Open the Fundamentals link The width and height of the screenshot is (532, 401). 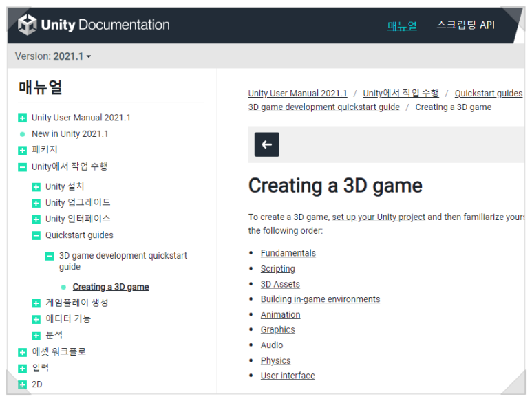click(x=288, y=253)
